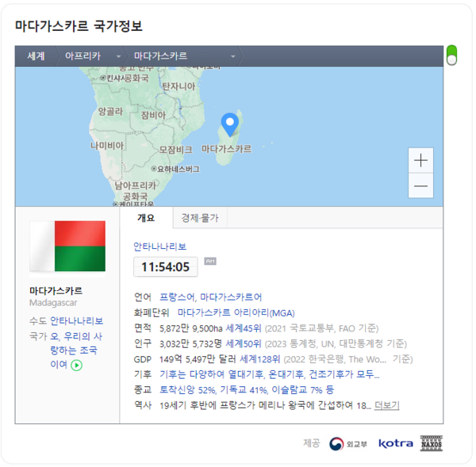Click the Madagascar flag image
This screenshot has width=476, height=467.
pos(67,247)
